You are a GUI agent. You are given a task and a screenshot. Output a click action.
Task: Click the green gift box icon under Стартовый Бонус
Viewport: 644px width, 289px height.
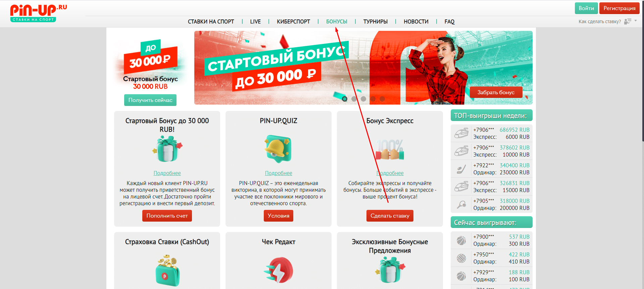pyautogui.click(x=167, y=149)
